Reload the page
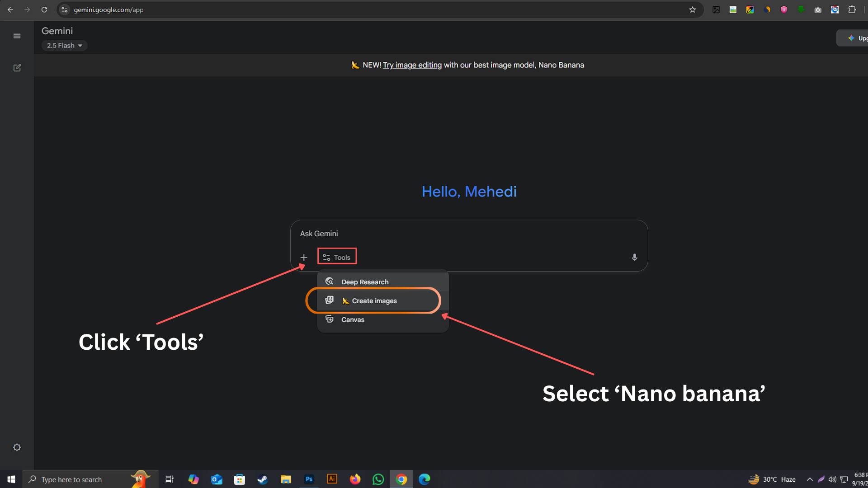Screen dimensions: 868x488 (x=44, y=9)
